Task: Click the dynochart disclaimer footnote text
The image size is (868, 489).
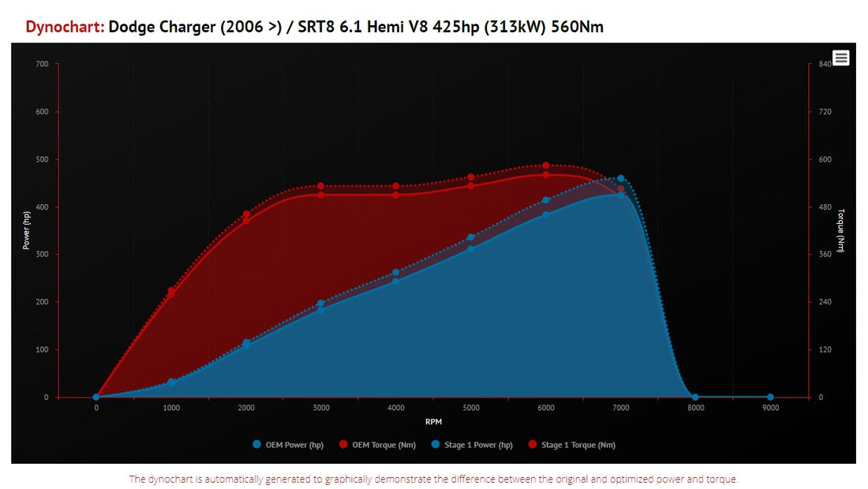Action: 433,479
